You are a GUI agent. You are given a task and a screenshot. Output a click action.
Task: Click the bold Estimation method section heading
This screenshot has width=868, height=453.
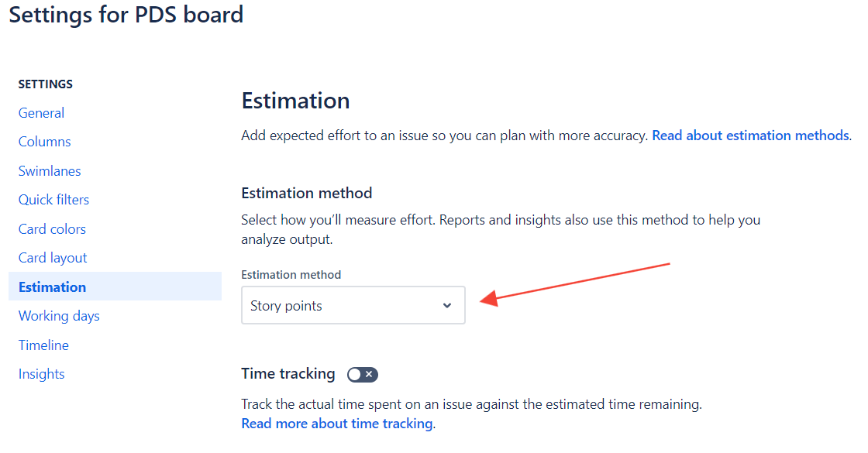(307, 193)
